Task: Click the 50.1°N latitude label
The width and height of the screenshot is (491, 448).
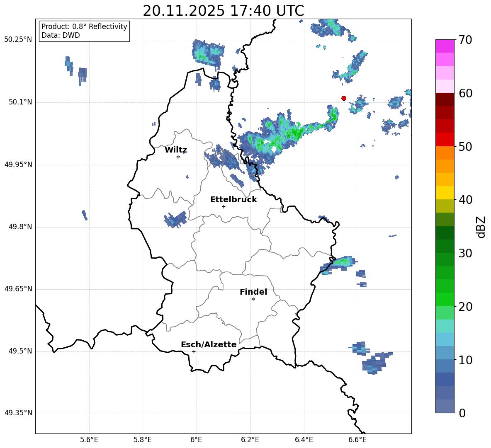Action: click(x=21, y=102)
